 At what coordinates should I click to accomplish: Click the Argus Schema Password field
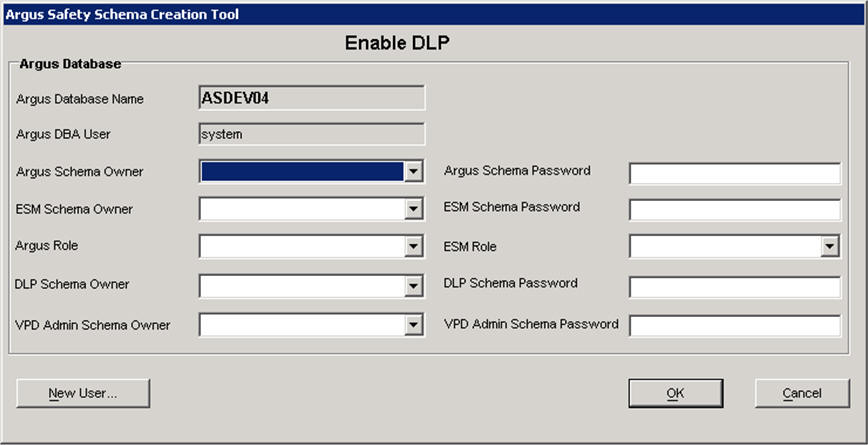(735, 173)
